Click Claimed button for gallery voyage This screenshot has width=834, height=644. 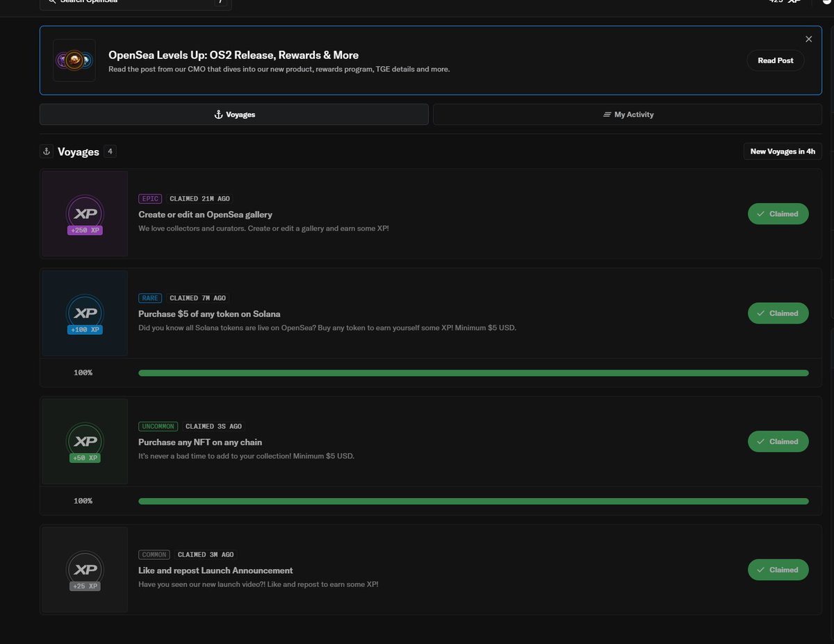[x=778, y=214]
